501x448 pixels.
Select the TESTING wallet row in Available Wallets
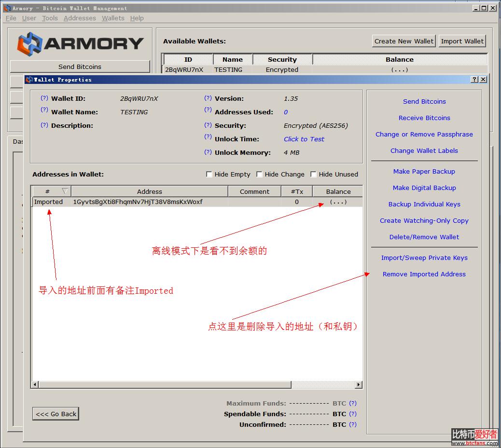(x=326, y=69)
